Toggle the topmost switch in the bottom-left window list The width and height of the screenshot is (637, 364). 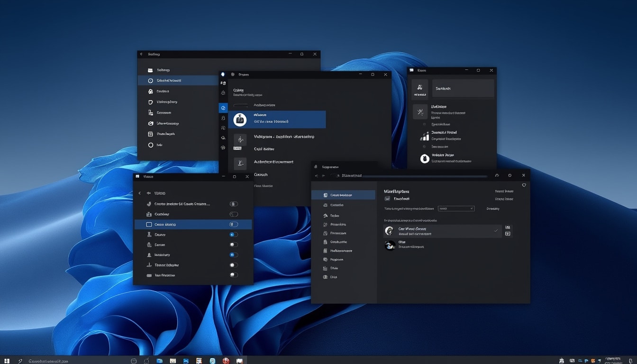pyautogui.click(x=234, y=204)
